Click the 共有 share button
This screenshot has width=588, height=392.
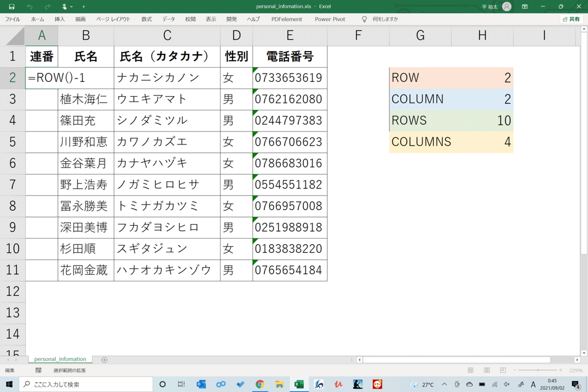click(571, 19)
